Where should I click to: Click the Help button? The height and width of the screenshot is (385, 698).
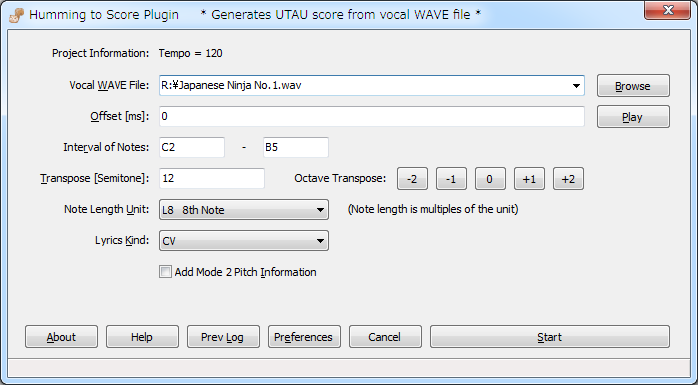click(142, 337)
